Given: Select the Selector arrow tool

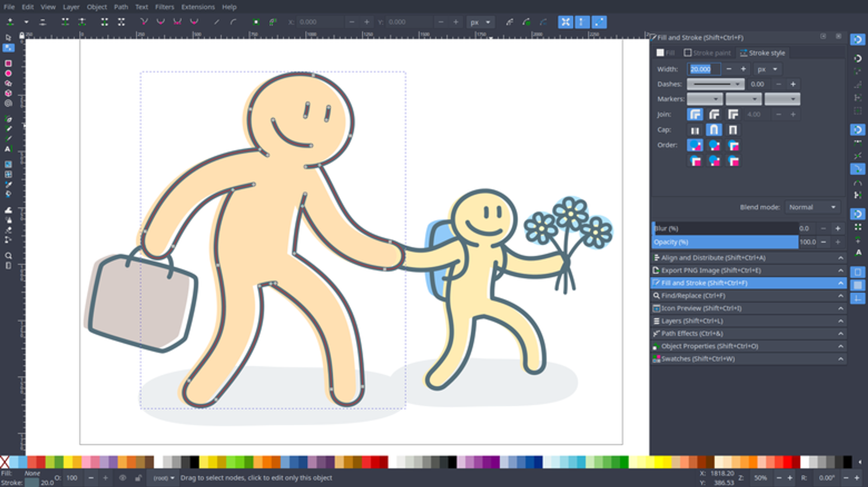Looking at the screenshot, I should [x=8, y=38].
